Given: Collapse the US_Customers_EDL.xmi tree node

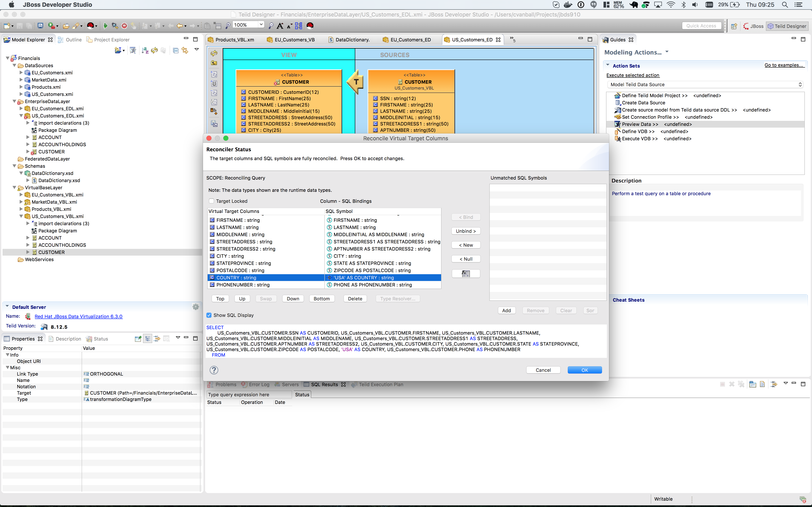Looking at the screenshot, I should click(22, 116).
